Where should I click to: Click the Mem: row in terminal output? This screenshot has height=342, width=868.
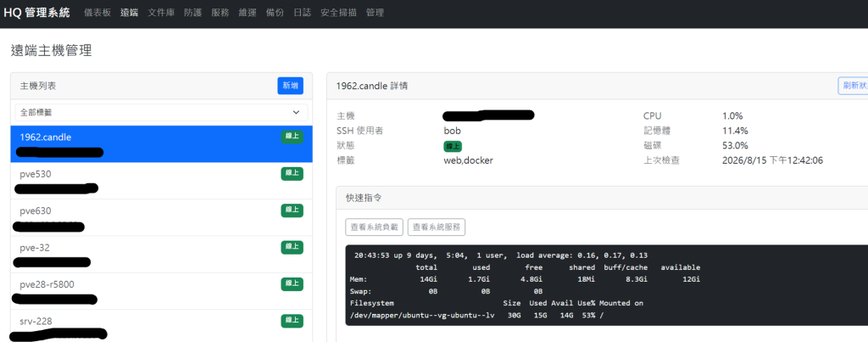[x=526, y=279]
